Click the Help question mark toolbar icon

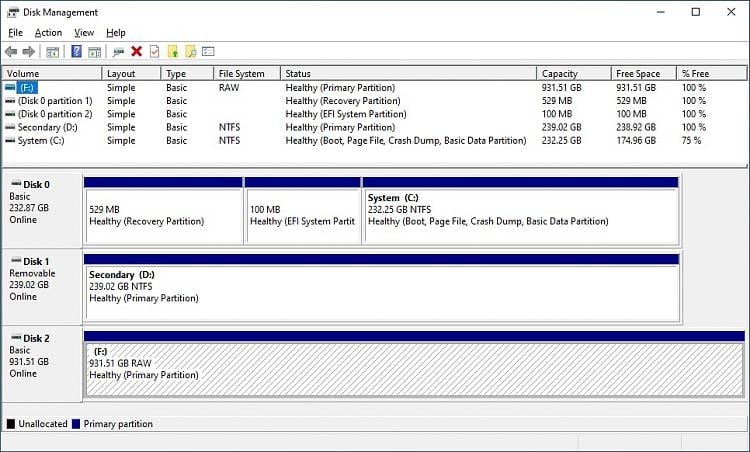(x=76, y=51)
